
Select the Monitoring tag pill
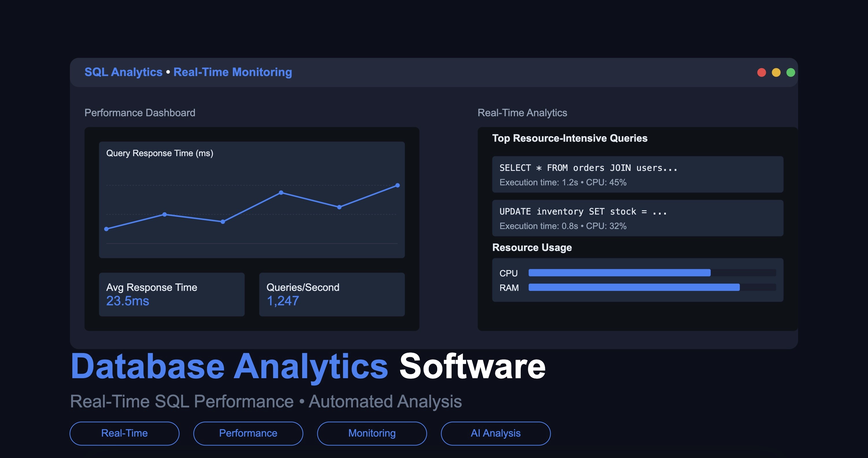(372, 433)
